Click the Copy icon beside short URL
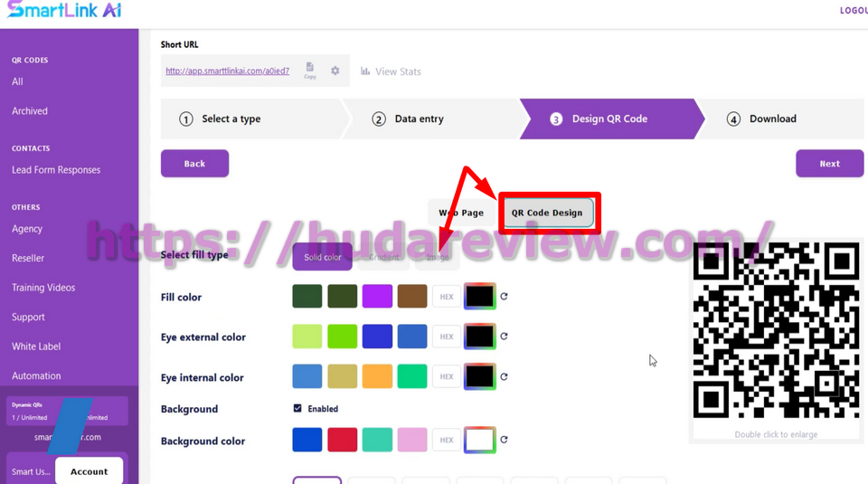The height and width of the screenshot is (484, 868). click(x=310, y=70)
